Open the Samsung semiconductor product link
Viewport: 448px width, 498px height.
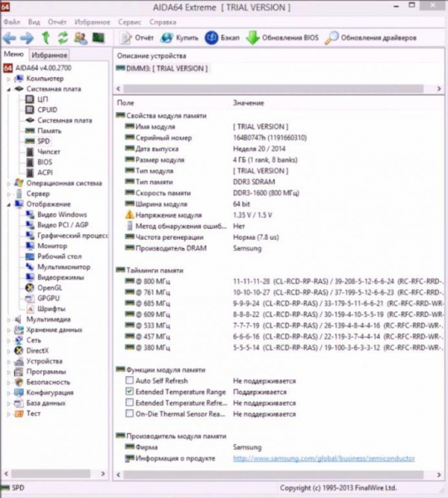[324, 459]
